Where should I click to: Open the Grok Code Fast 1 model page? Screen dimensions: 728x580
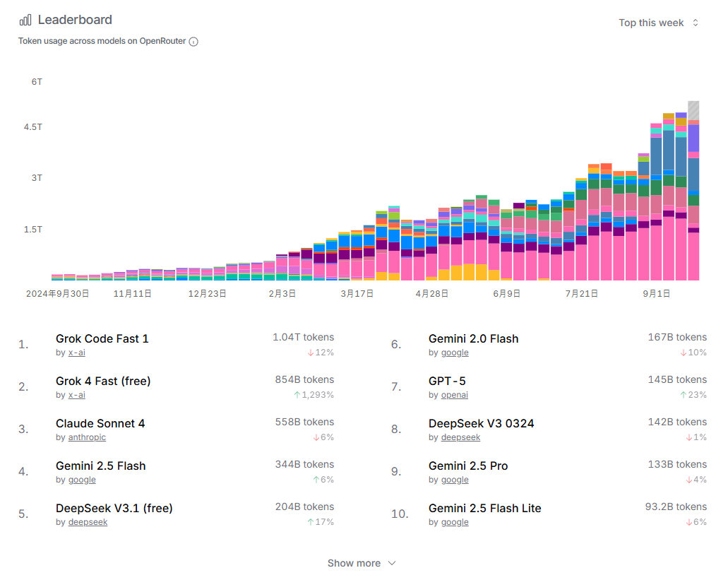coord(102,338)
